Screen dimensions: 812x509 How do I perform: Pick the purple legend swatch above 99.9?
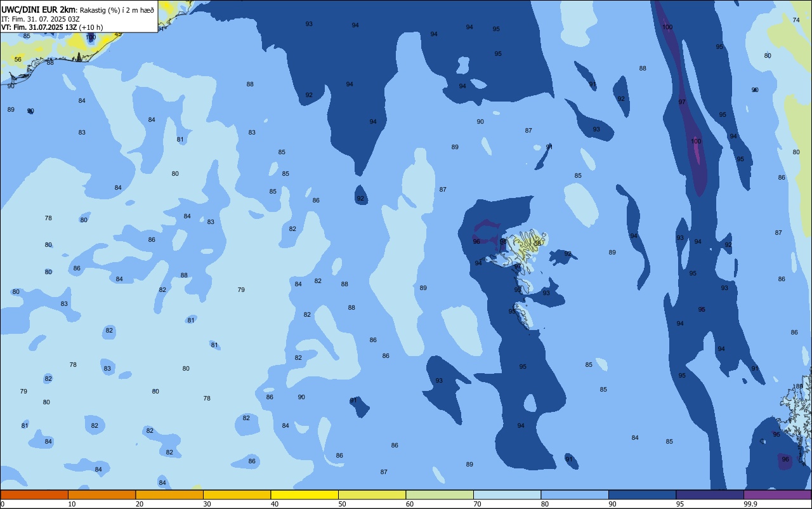(777, 494)
